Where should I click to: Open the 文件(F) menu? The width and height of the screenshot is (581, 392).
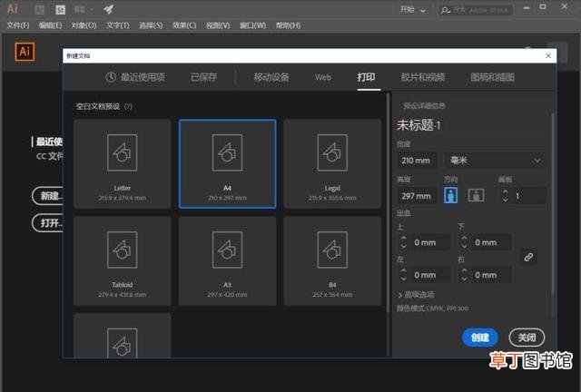[18, 25]
